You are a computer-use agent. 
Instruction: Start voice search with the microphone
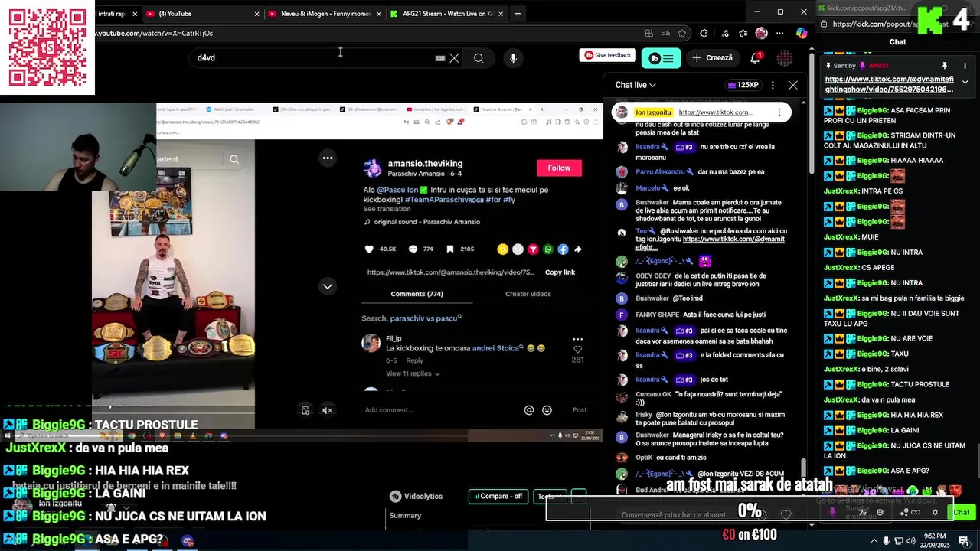[513, 58]
